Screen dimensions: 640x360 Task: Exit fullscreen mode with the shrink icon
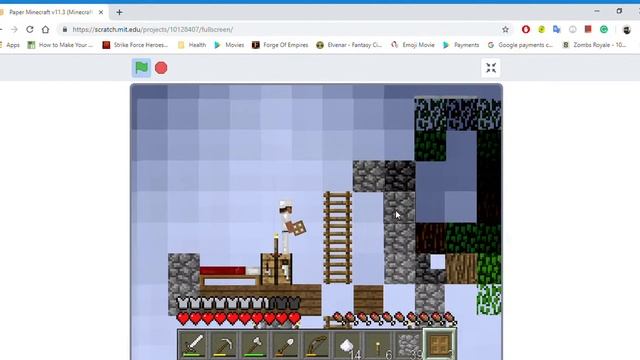click(x=491, y=68)
